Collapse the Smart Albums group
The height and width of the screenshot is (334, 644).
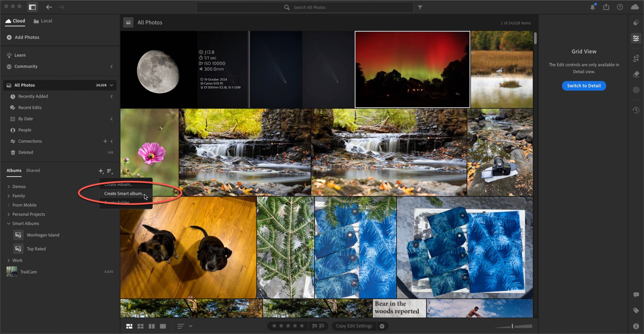(8, 224)
